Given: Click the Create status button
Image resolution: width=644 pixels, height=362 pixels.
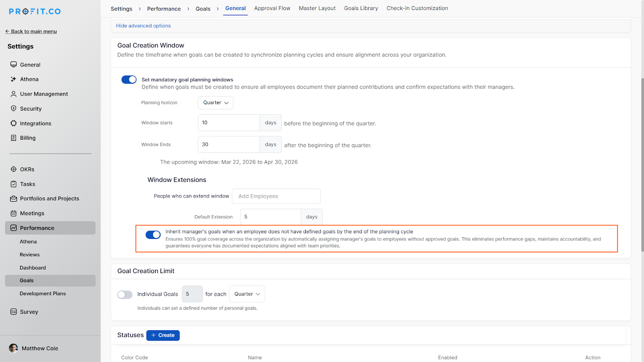Looking at the screenshot, I should [163, 335].
